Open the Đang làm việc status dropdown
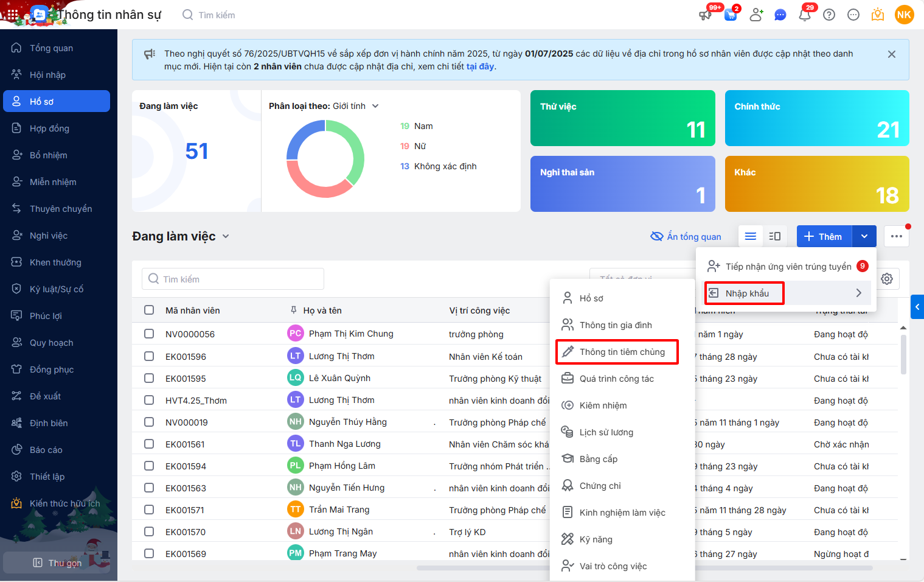This screenshot has width=924, height=582. click(226, 236)
